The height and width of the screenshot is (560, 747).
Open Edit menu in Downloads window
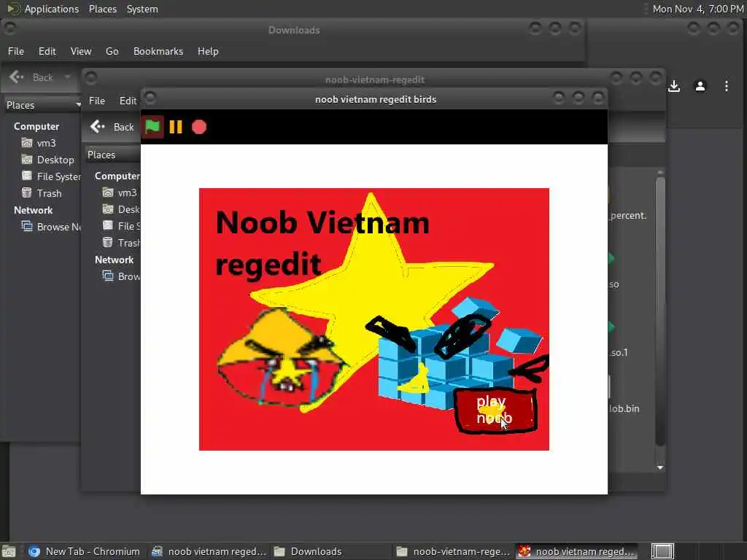[x=47, y=51]
